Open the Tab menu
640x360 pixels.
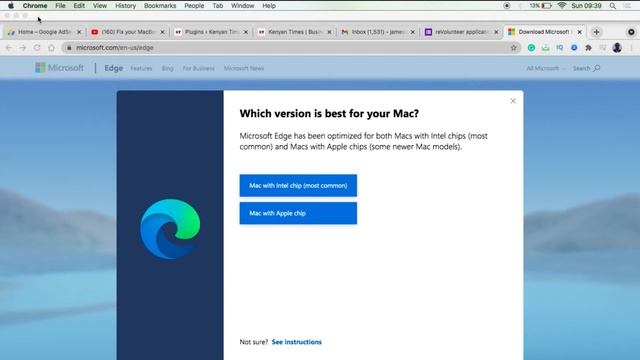(x=218, y=6)
